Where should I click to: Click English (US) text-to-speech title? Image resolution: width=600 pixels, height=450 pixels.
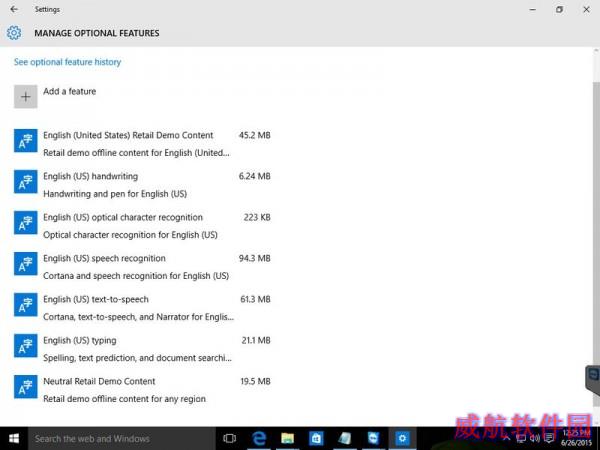(x=96, y=299)
